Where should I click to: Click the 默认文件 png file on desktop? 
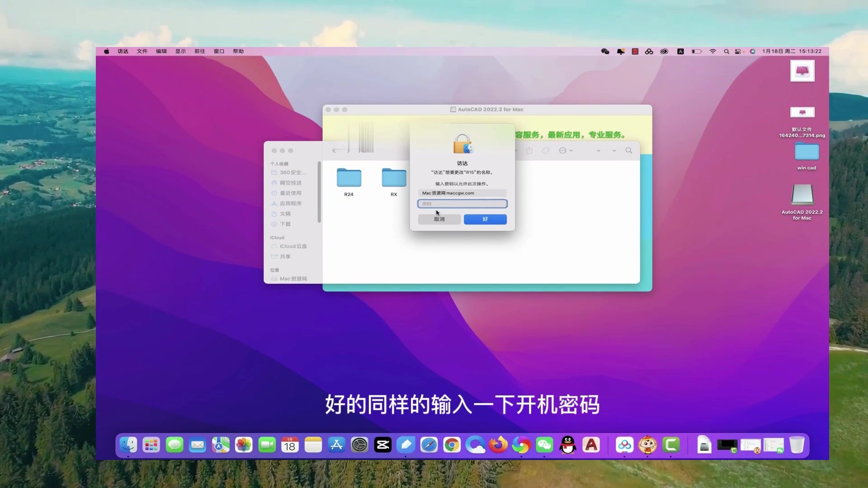point(802,122)
